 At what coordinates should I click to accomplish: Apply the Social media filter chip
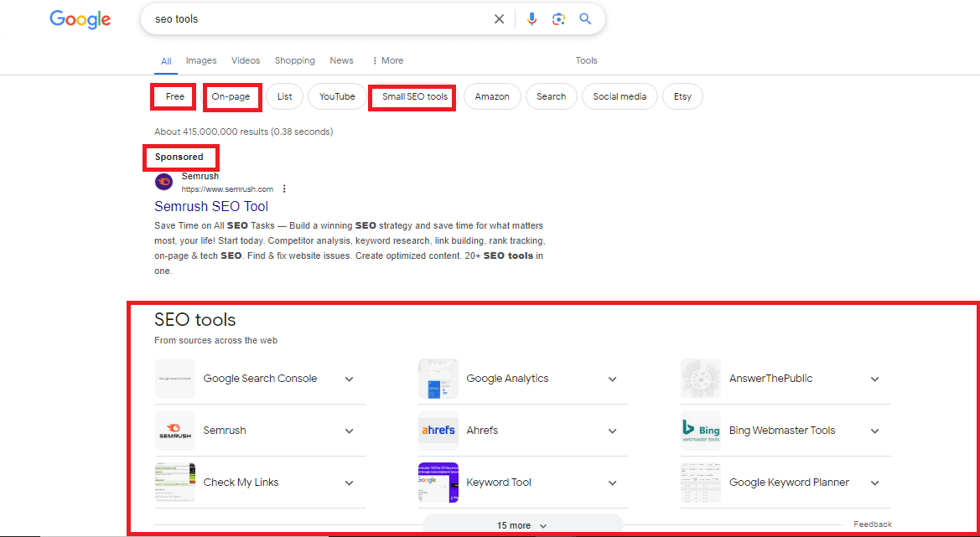pyautogui.click(x=620, y=97)
